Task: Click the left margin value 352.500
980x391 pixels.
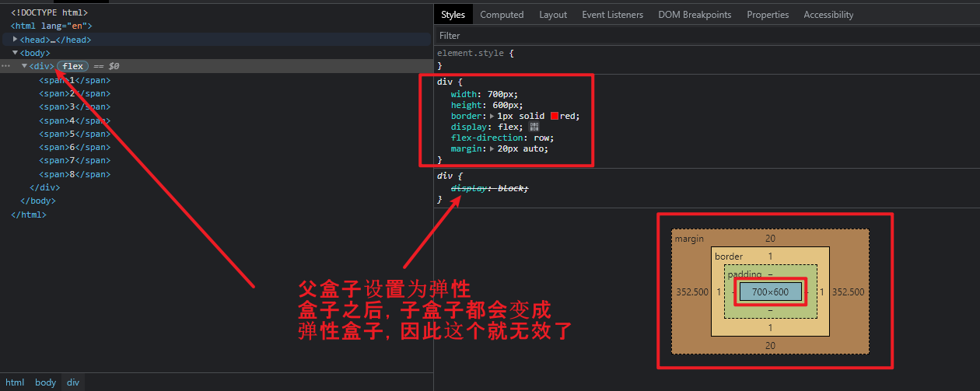Action: [692, 292]
